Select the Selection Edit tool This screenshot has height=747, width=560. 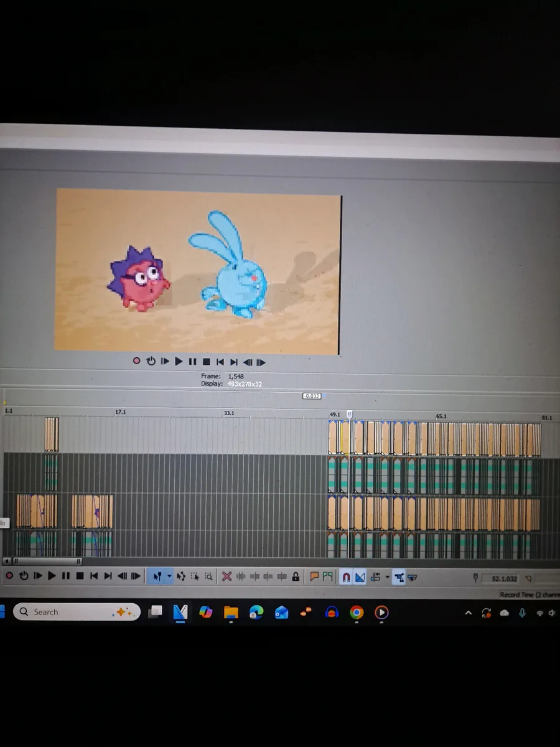pos(195,576)
